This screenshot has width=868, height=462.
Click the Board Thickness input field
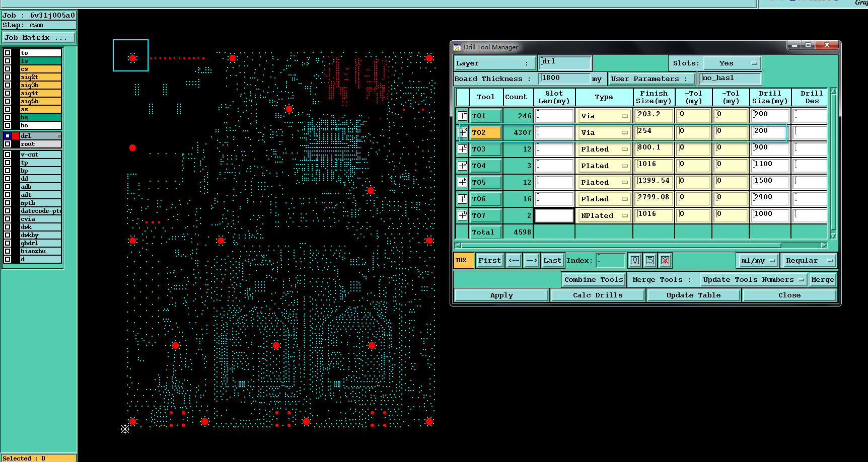(564, 79)
